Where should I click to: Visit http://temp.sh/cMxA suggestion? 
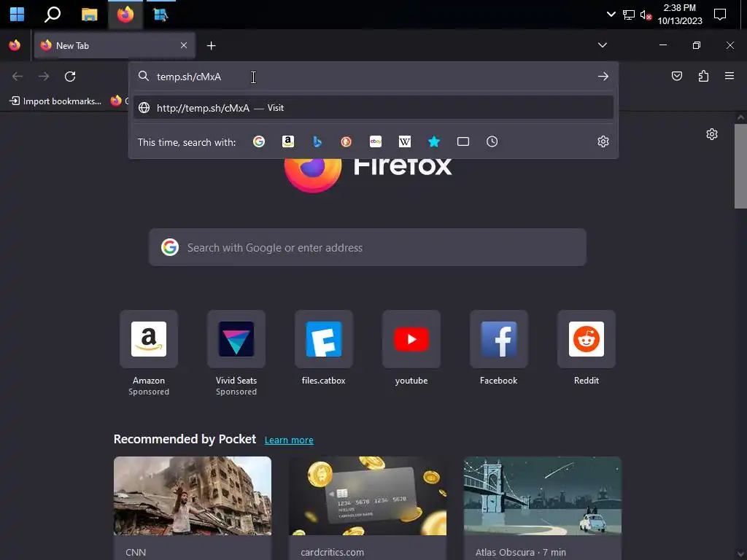click(x=373, y=108)
